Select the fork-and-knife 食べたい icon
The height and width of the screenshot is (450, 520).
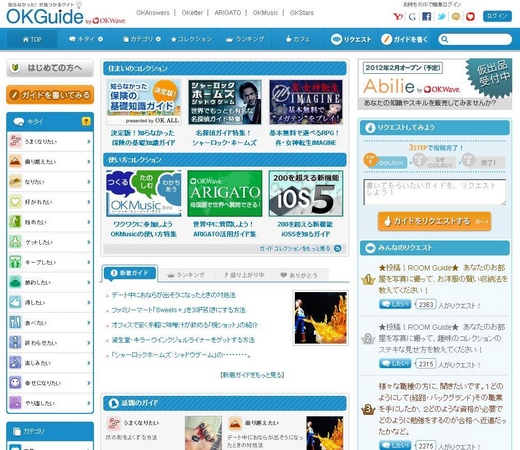tap(15, 322)
